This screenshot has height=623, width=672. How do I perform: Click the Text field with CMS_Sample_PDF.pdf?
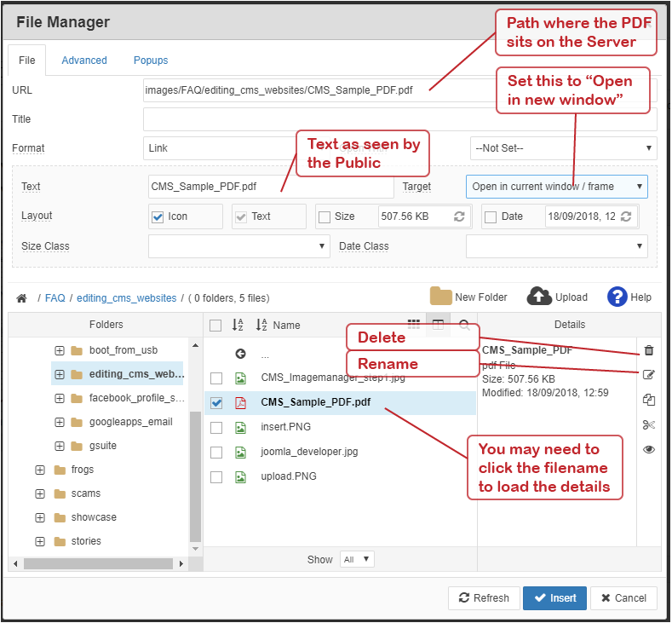(271, 187)
